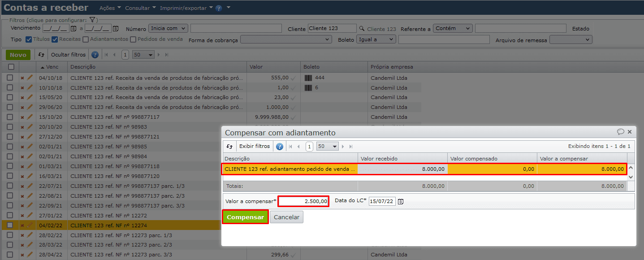This screenshot has height=260, width=644.
Task: Click the Cancelar button
Action: click(286, 217)
